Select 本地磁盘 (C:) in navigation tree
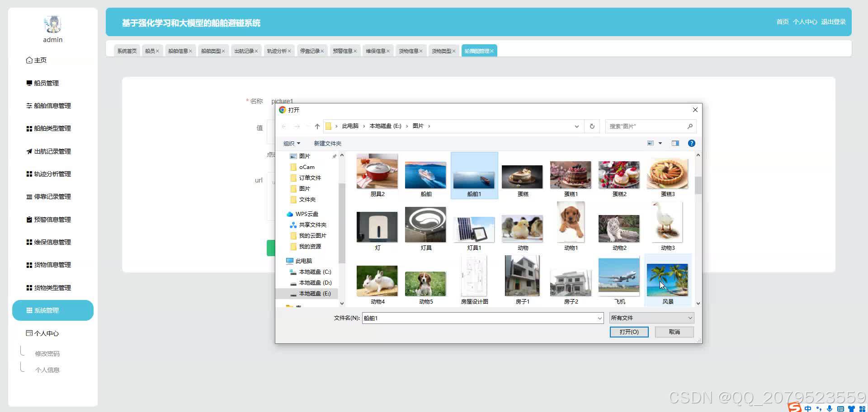 pos(315,272)
